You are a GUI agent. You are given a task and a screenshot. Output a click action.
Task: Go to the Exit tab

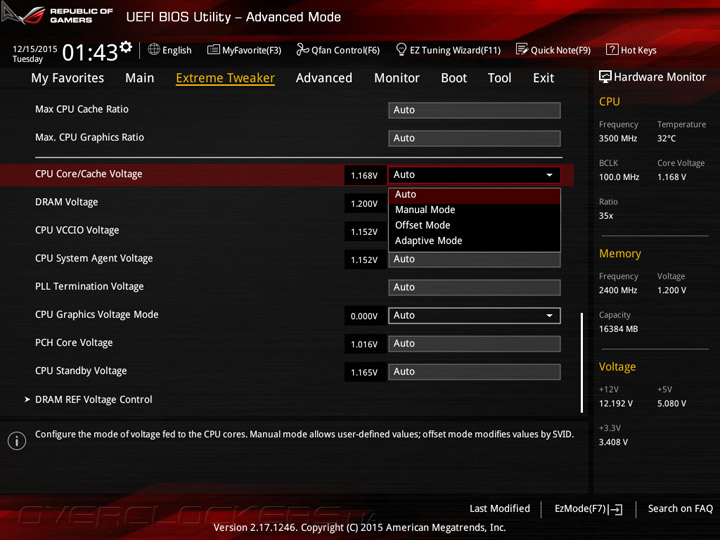click(x=543, y=78)
